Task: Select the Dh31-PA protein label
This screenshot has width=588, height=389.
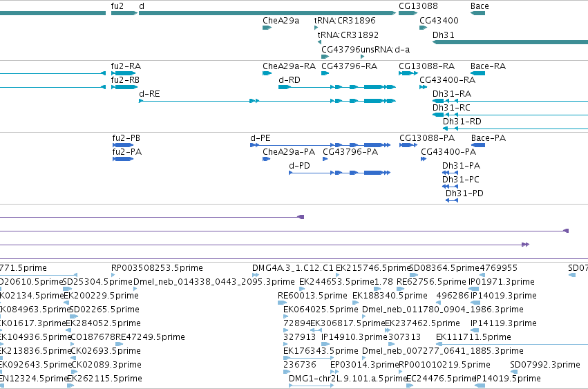Action: [x=461, y=166]
